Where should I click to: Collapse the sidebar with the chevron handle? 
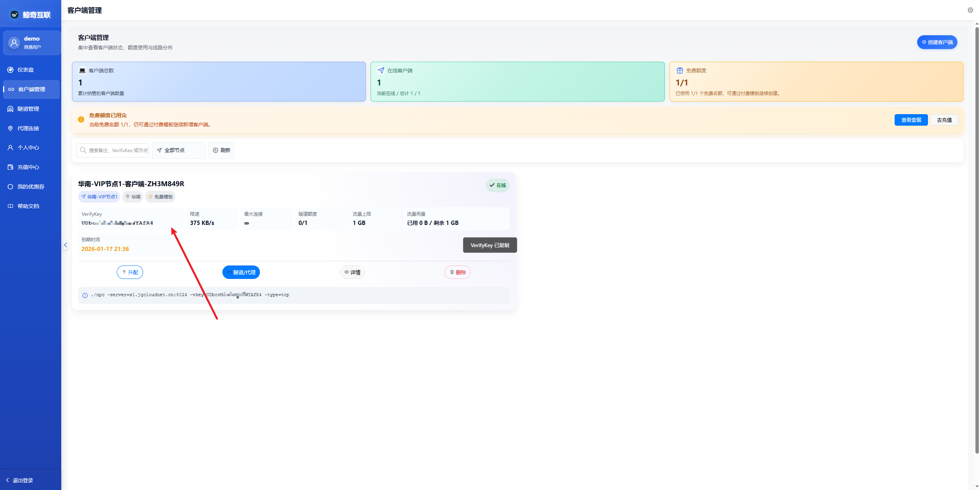click(x=65, y=245)
